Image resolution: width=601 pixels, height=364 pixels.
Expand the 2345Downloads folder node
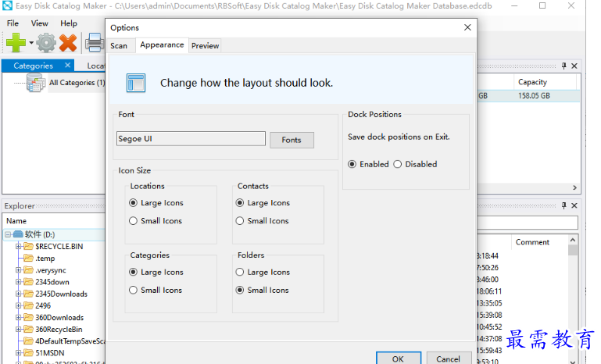pyautogui.click(x=18, y=294)
